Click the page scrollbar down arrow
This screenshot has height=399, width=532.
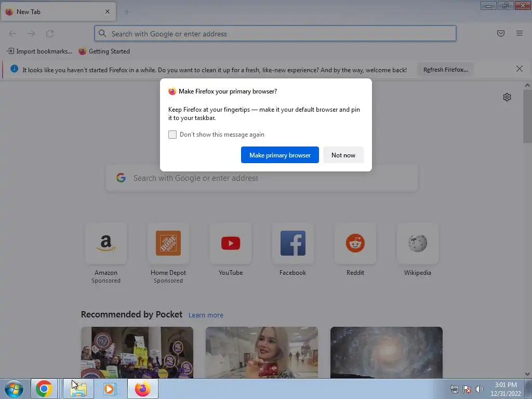coord(527,374)
